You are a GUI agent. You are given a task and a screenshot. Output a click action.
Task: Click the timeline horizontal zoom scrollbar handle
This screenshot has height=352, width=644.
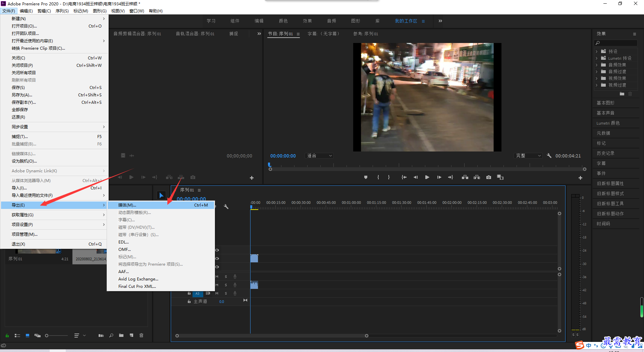[367, 336]
